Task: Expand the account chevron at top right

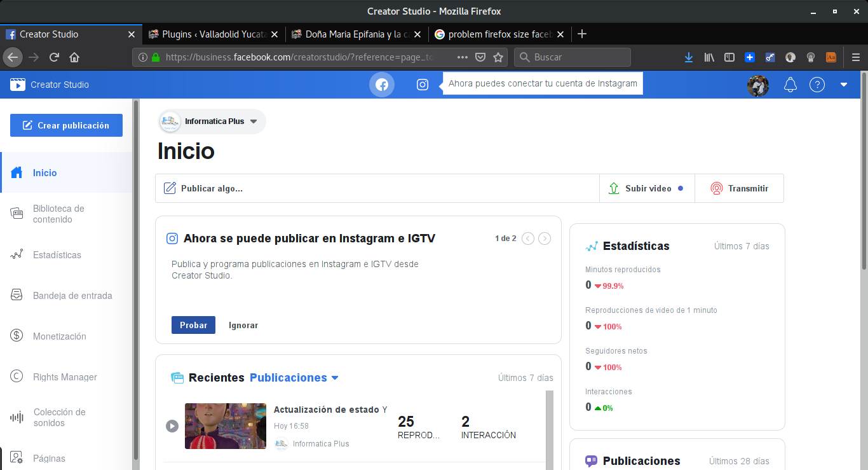Action: pos(844,84)
